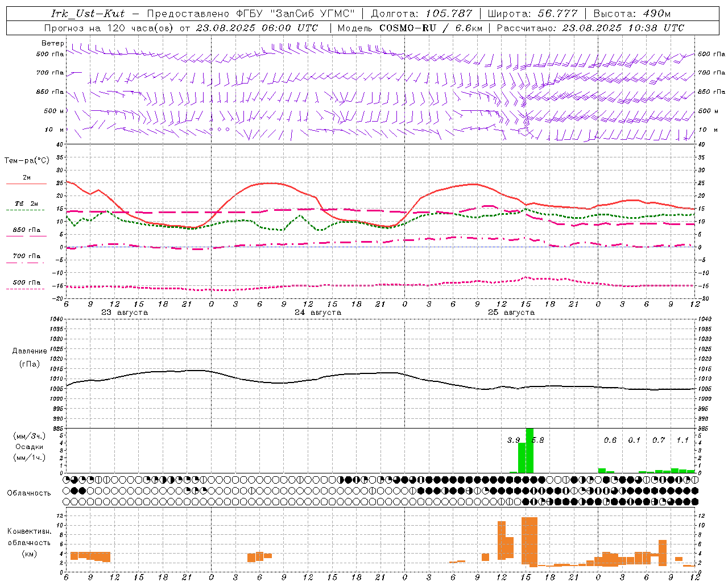Viewport: 728px width, 582px height.
Task: Click the tallest green precipitation bar
Action: [x=530, y=451]
